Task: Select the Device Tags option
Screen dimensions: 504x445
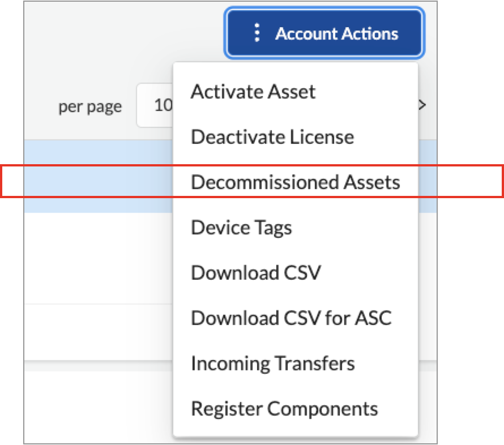Action: (241, 228)
